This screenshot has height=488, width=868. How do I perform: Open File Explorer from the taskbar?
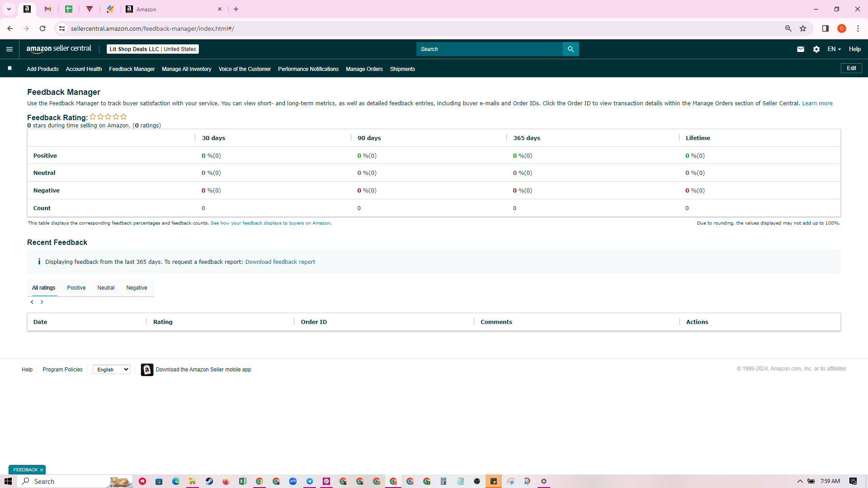192,481
